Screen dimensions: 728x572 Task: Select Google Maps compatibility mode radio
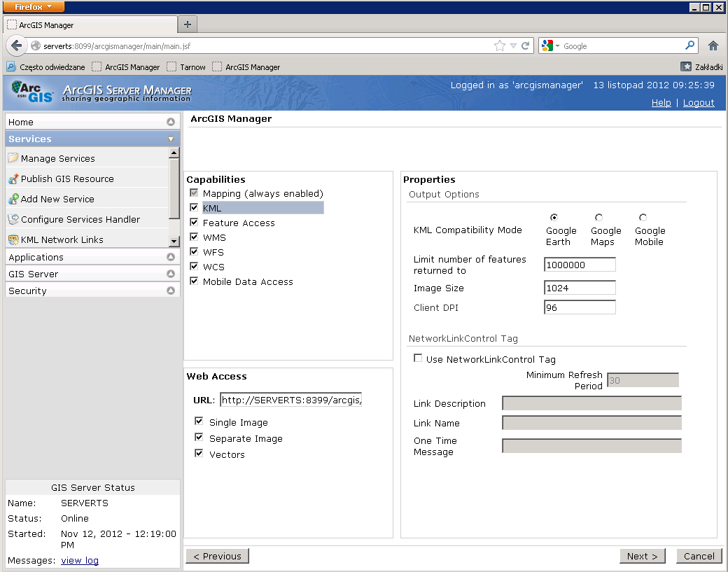click(599, 217)
